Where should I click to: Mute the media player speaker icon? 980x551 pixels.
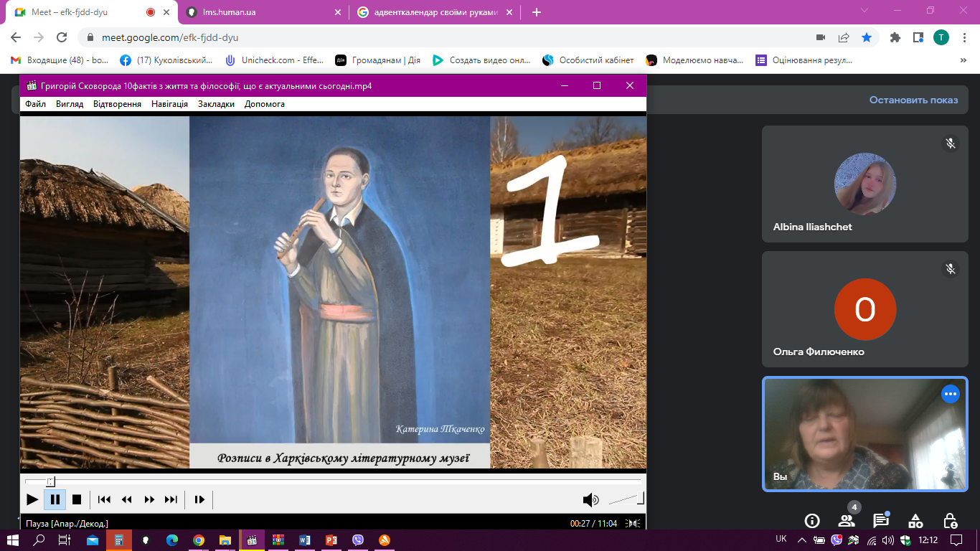(590, 499)
